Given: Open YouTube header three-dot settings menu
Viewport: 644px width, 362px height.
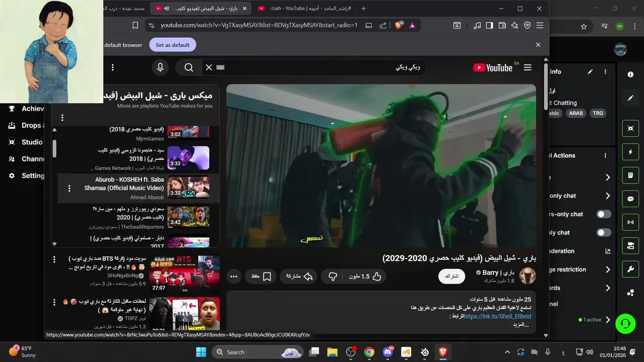Looking at the screenshot, I should 113,67.
